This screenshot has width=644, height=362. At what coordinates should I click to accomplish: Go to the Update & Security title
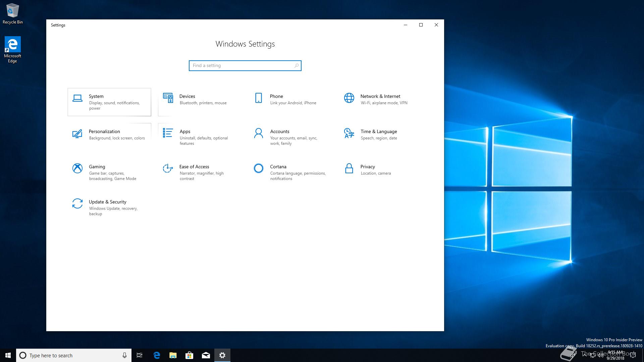coord(108,202)
